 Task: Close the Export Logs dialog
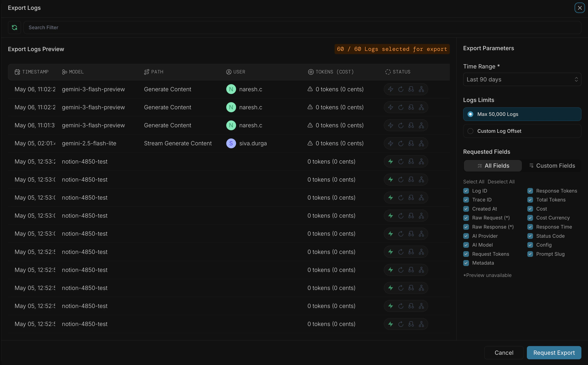coord(580,8)
